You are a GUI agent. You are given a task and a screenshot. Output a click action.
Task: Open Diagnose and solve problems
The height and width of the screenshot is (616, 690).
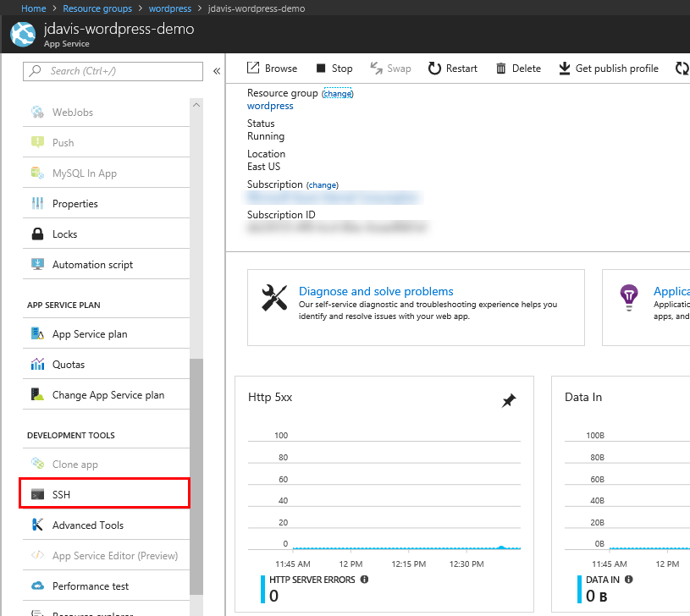(x=376, y=291)
